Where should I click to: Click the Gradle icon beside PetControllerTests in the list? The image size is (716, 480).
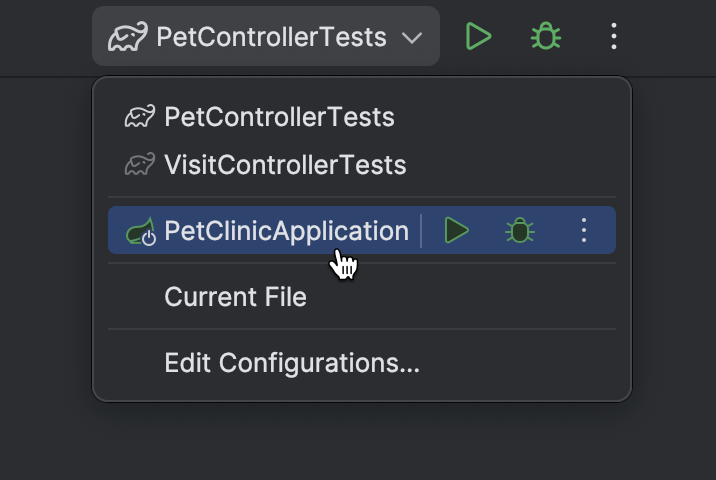140,117
